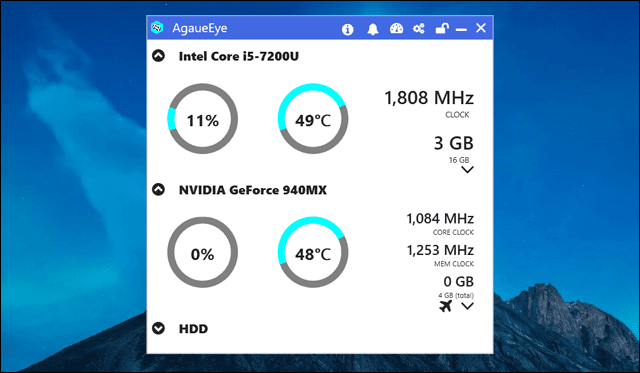The width and height of the screenshot is (640, 373).
Task: Open the gauge dashboard icon
Action: coord(396,29)
